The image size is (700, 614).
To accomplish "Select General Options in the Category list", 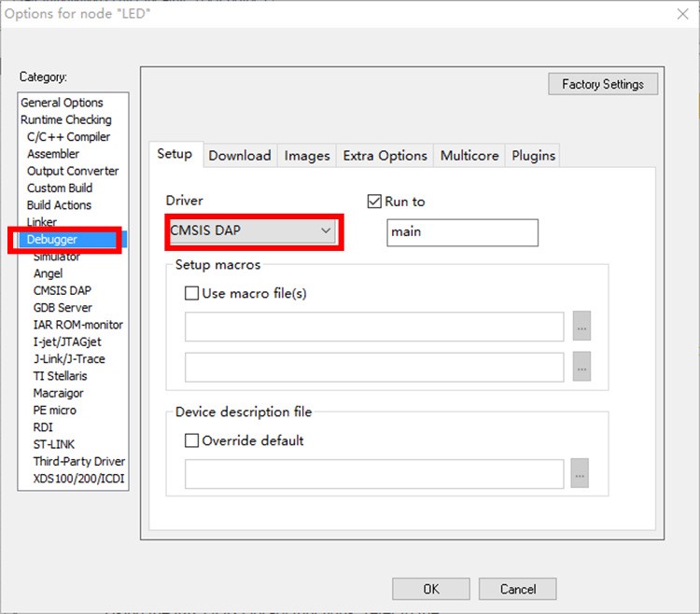I will 62,103.
